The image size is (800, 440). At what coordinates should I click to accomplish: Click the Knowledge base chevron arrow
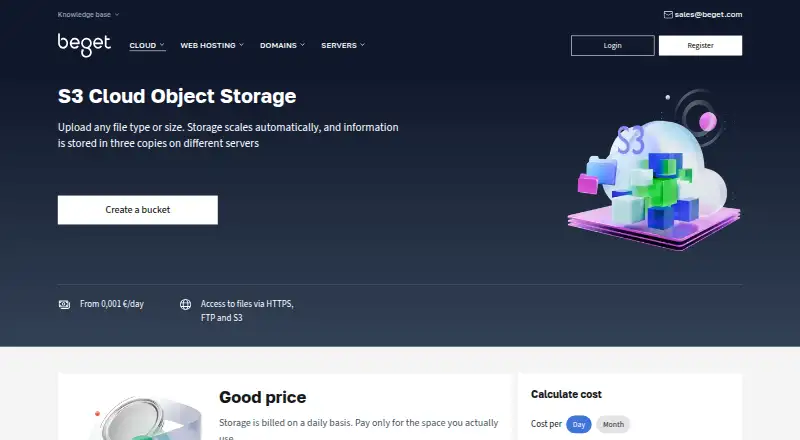[x=117, y=15]
